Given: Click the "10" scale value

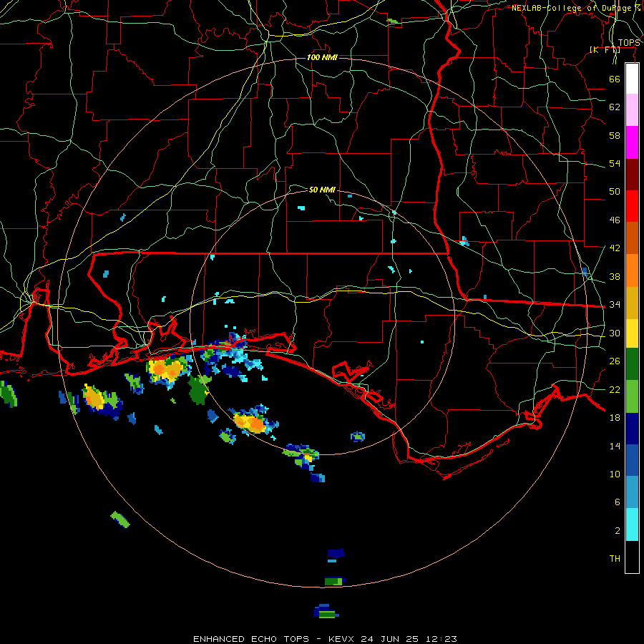Looking at the screenshot, I should 615,474.
